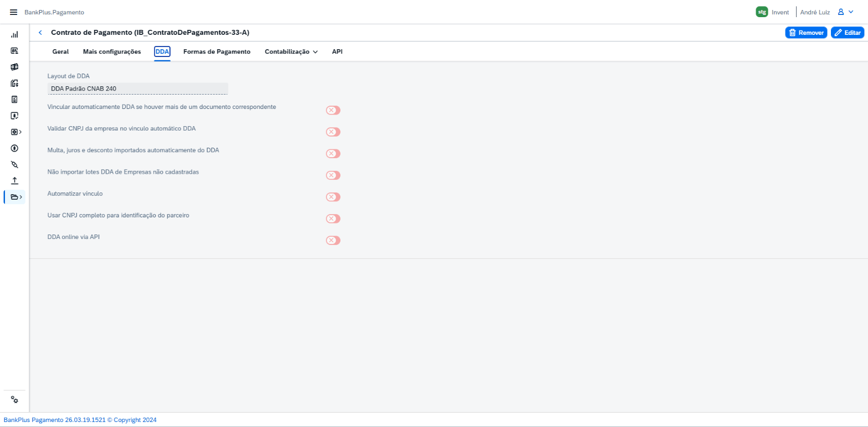Click the 'Layout de DDA' label

pyautogui.click(x=69, y=76)
